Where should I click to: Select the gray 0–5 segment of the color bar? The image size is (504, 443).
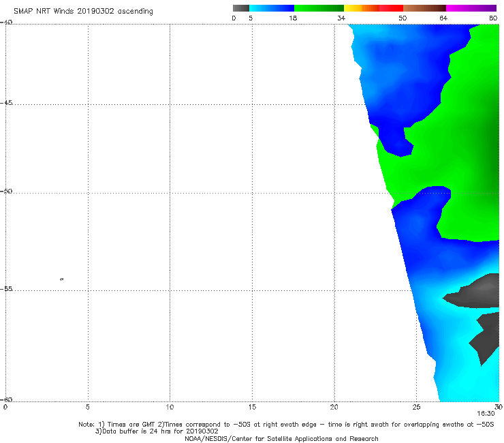click(241, 8)
